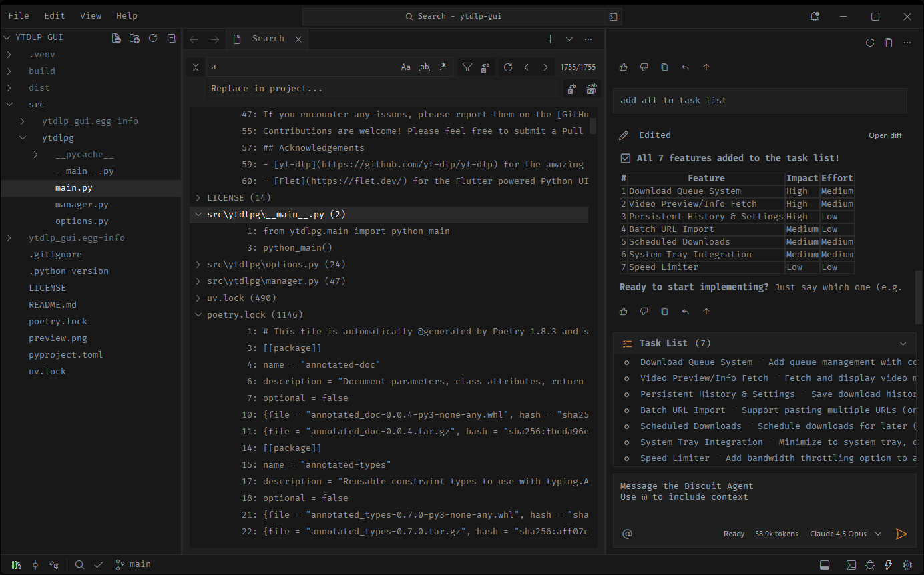Open the Edit menu

[55, 16]
